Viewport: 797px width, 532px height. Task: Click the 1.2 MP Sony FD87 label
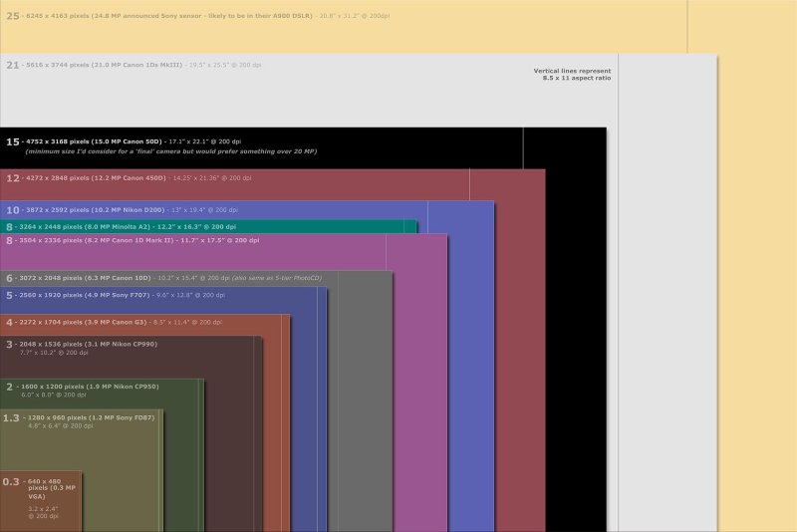point(79,421)
